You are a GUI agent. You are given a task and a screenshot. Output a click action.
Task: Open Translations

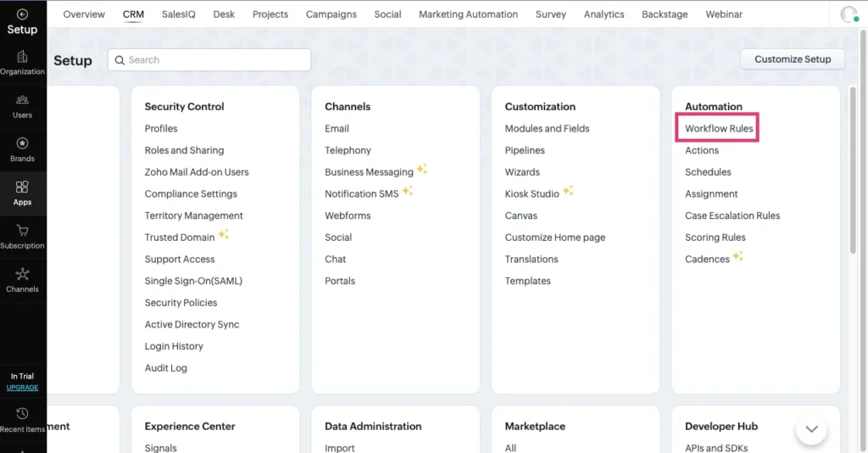pyautogui.click(x=531, y=260)
